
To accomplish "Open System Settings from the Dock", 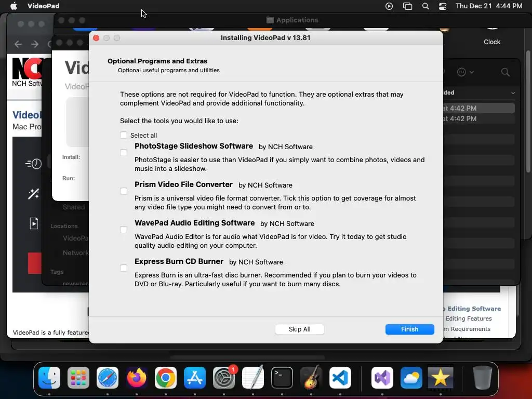I will (x=224, y=378).
